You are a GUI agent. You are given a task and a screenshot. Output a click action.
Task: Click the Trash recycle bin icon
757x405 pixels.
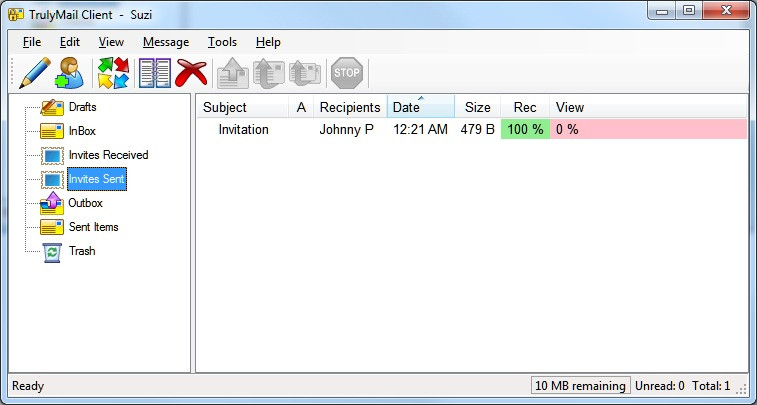pos(52,252)
